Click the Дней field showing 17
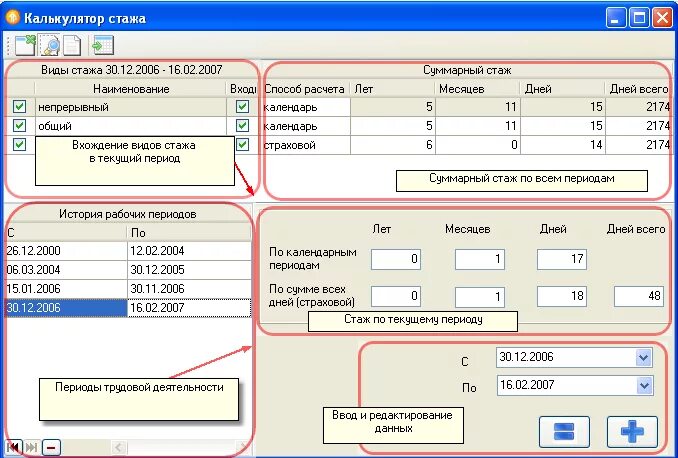Image resolution: width=678 pixels, height=458 pixels. click(562, 259)
